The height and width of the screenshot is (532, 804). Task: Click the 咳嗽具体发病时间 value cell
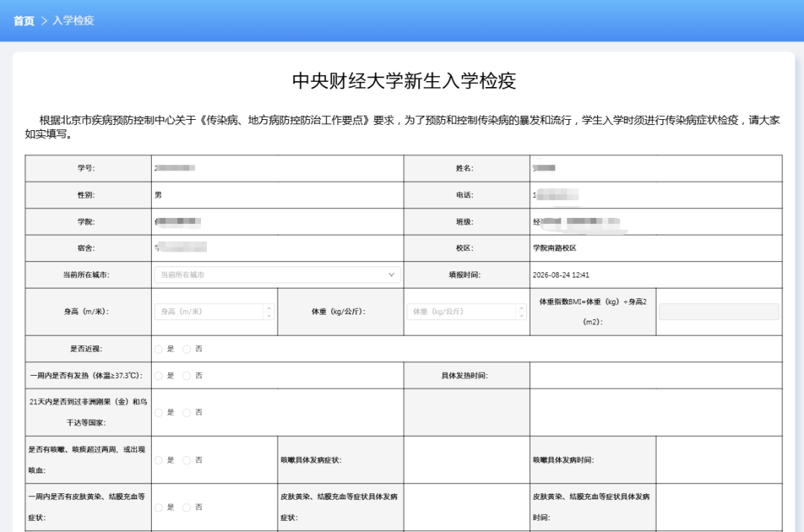719,461
